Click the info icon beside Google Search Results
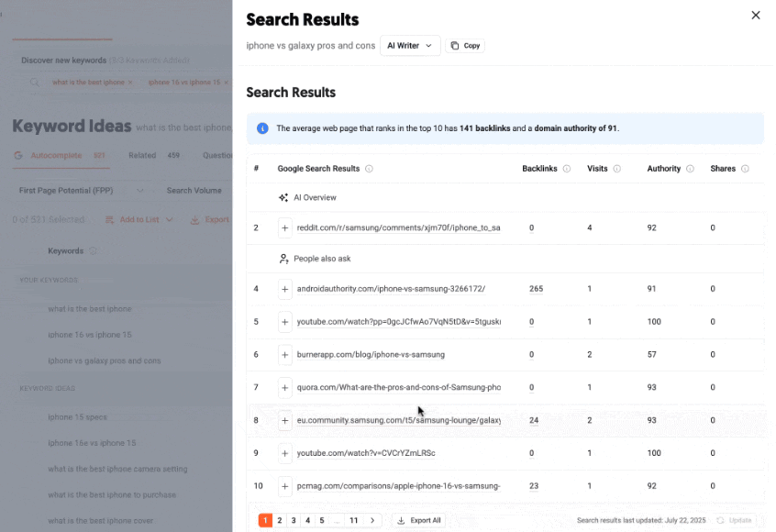 click(369, 169)
